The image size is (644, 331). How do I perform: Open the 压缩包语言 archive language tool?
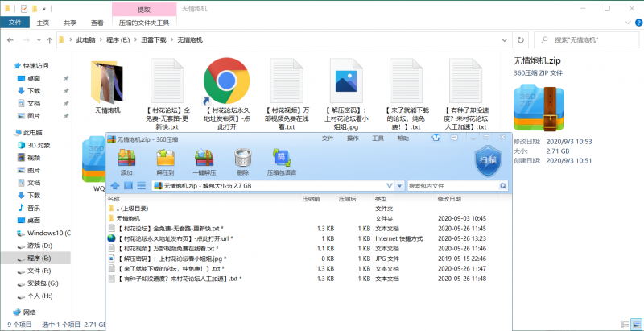pyautogui.click(x=281, y=160)
